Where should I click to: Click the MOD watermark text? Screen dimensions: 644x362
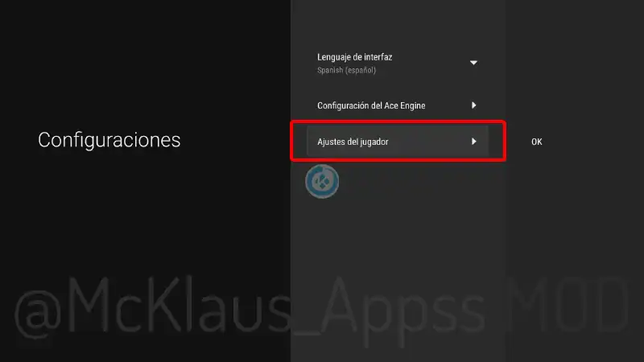[x=568, y=305]
